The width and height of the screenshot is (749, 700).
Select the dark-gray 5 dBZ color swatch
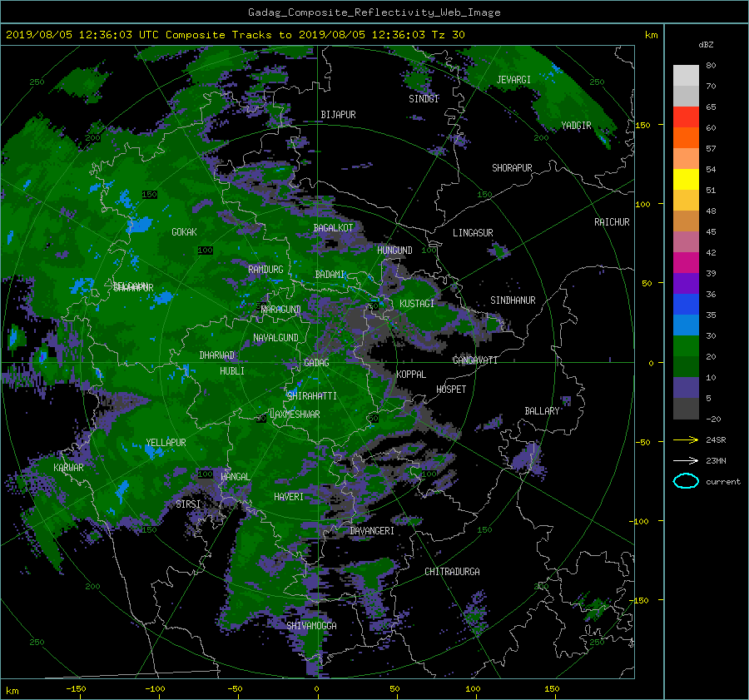point(686,408)
